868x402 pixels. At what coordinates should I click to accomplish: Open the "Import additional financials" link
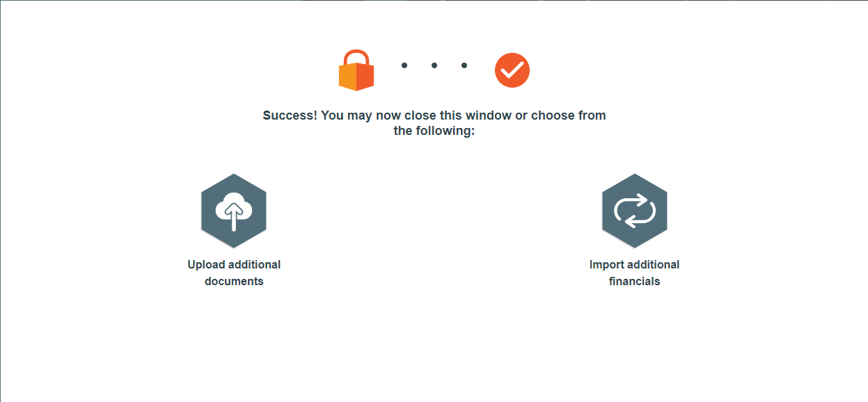coord(634,273)
